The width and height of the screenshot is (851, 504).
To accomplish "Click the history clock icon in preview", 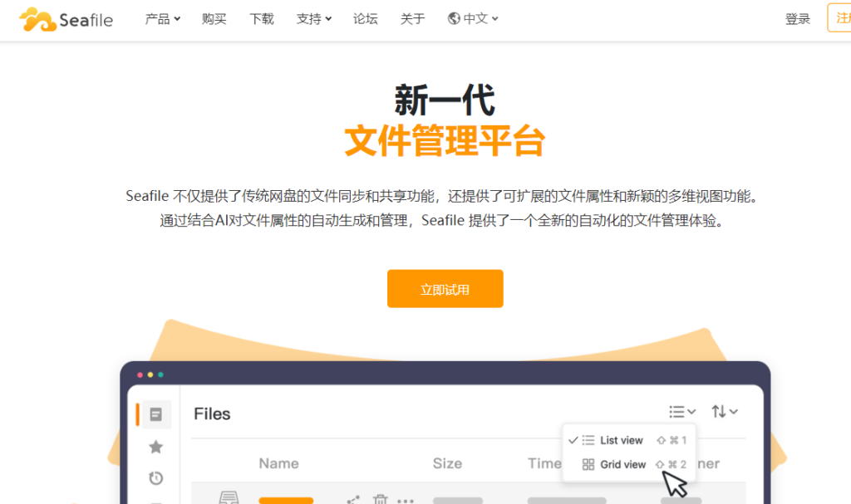I will pyautogui.click(x=155, y=478).
